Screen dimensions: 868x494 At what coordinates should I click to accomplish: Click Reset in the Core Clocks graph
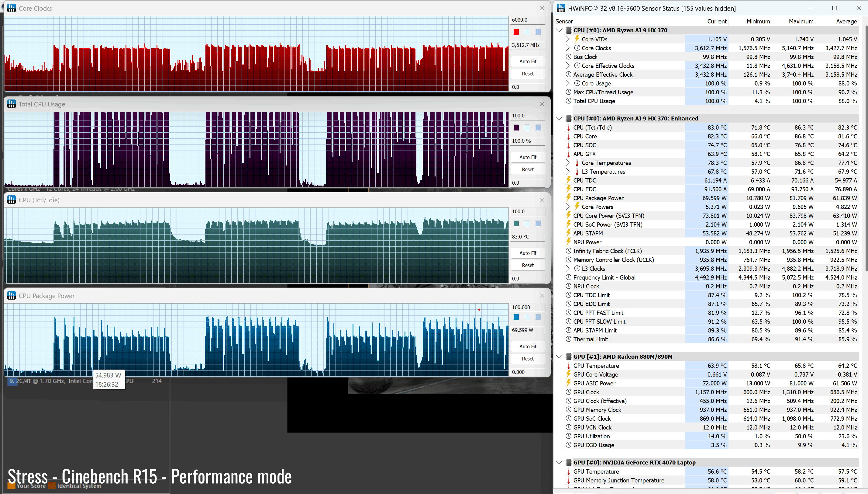[x=528, y=74]
